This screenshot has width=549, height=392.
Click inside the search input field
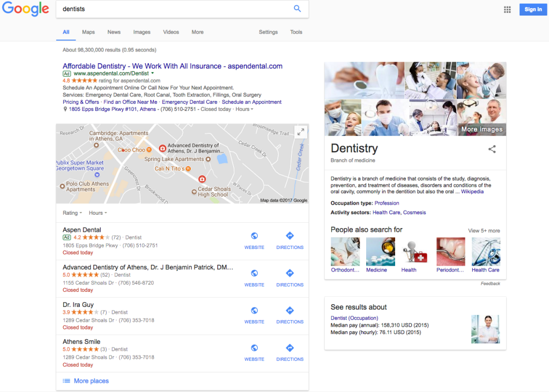click(161, 9)
